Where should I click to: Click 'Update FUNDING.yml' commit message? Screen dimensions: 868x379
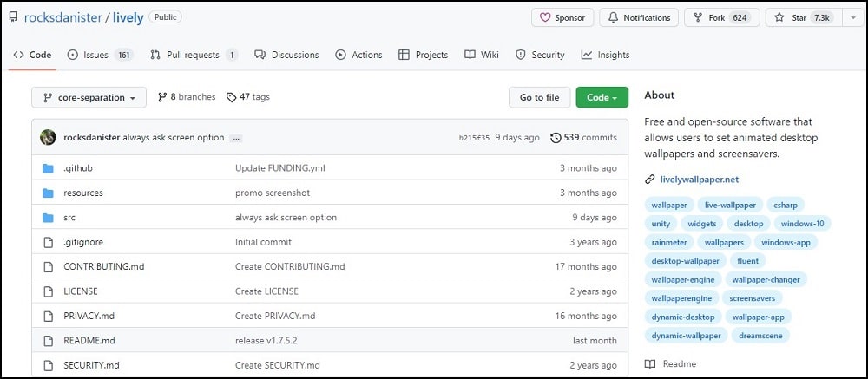(x=280, y=168)
